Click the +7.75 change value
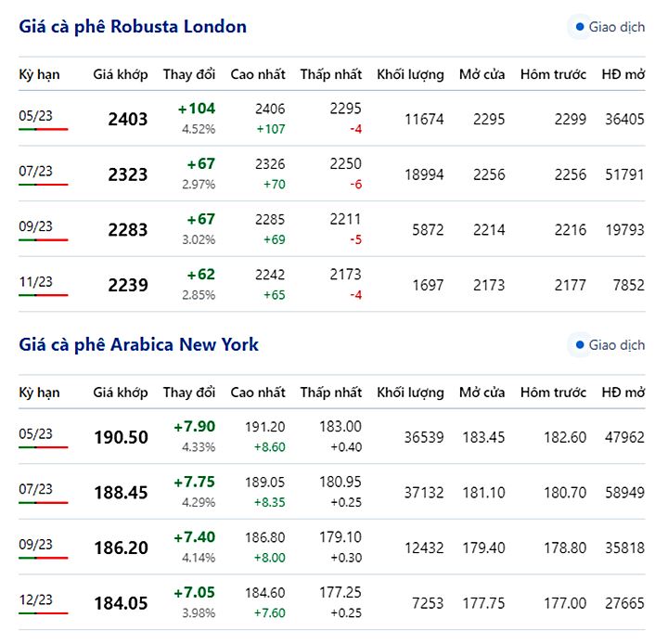The height and width of the screenshot is (644, 668). coord(194,482)
